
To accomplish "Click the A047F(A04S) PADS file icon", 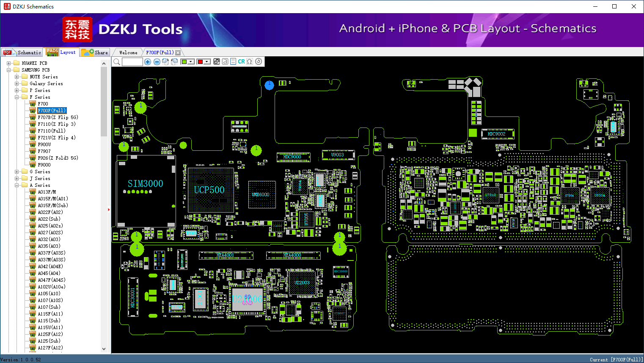I will pyautogui.click(x=33, y=280).
